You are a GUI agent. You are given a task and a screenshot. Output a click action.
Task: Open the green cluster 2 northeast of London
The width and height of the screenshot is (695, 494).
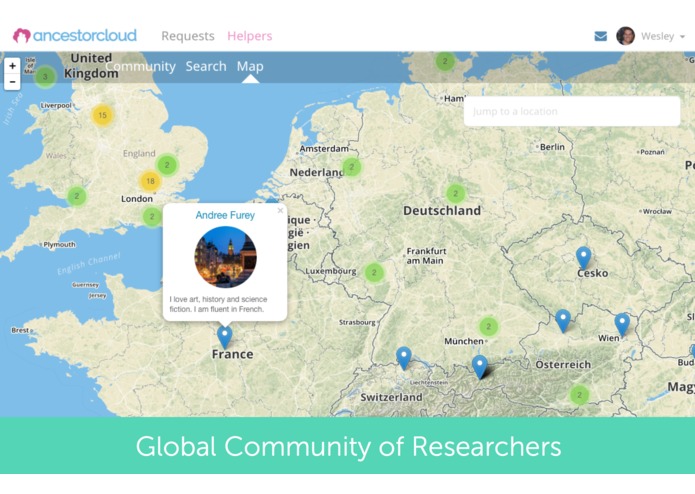tap(167, 165)
